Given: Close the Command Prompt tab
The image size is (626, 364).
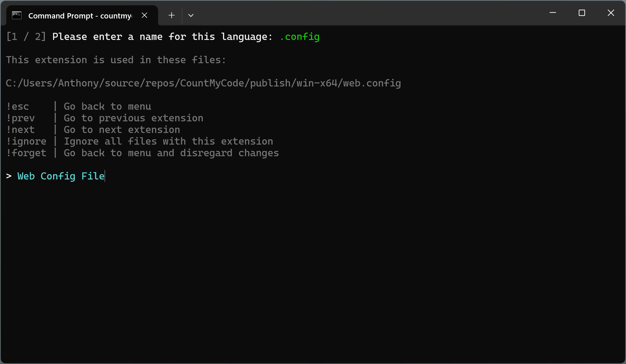Looking at the screenshot, I should [144, 15].
